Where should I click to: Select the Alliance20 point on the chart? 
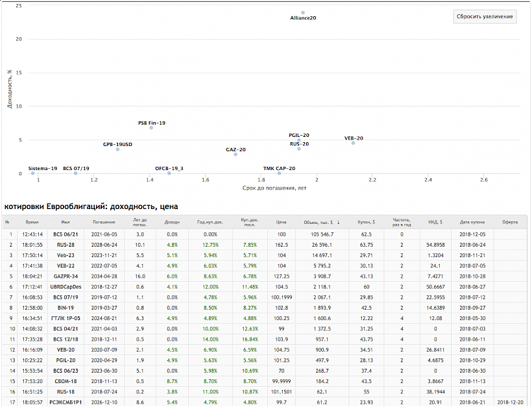coord(303,13)
